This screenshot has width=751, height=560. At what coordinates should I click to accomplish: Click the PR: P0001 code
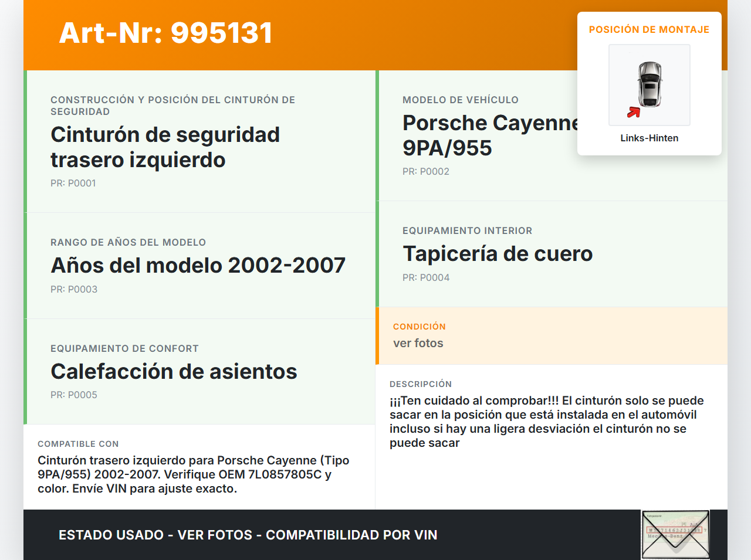pyautogui.click(x=73, y=183)
